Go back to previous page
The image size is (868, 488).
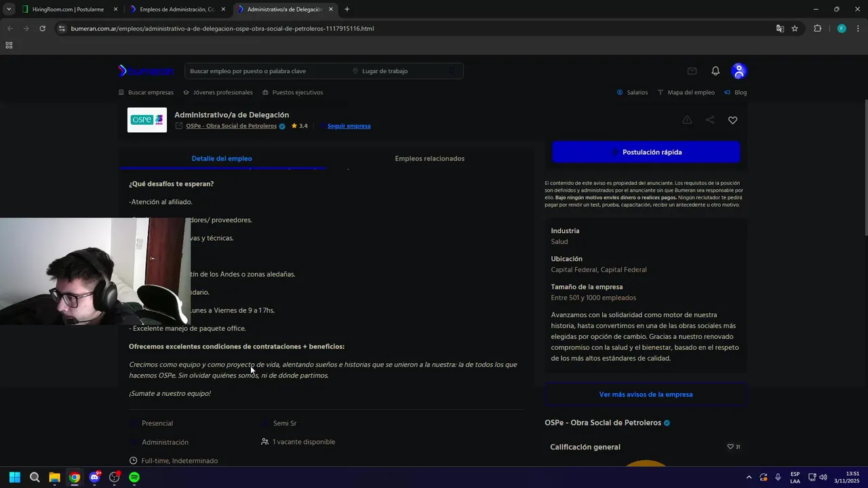pos(9,28)
